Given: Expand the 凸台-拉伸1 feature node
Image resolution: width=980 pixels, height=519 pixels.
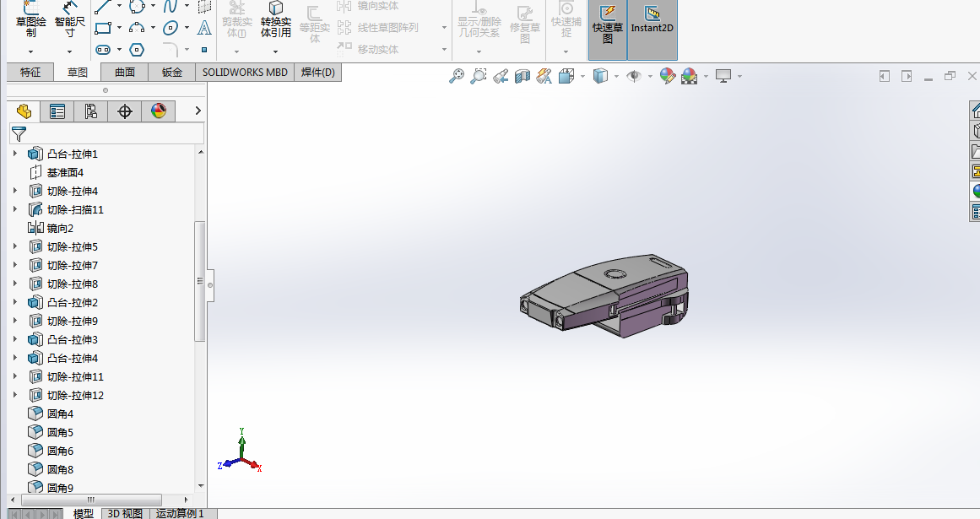Looking at the screenshot, I should click(x=15, y=153).
